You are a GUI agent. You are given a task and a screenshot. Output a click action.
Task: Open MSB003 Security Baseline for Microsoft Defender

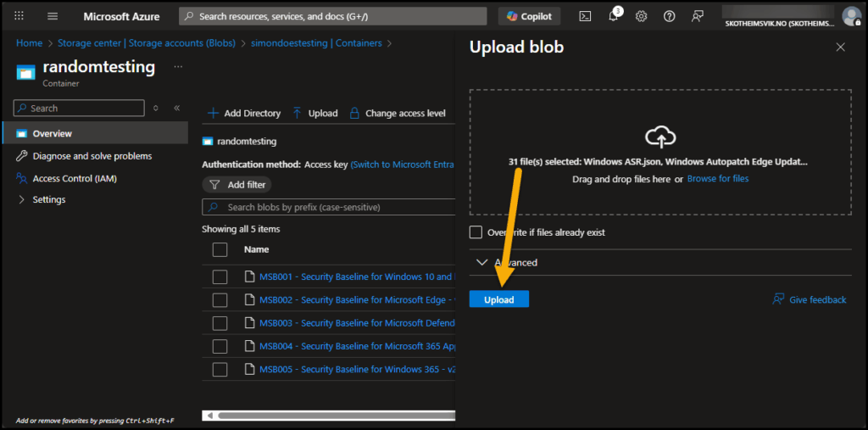click(357, 323)
